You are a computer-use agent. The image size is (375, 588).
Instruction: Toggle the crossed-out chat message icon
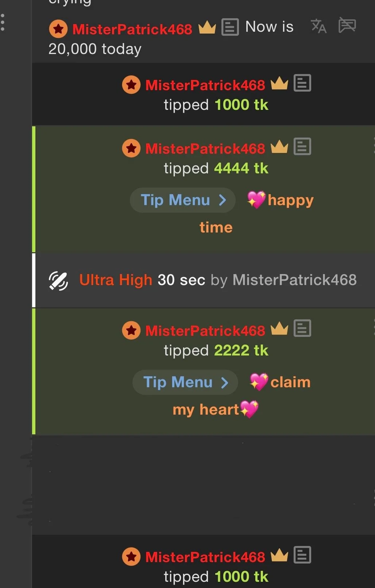click(x=347, y=26)
